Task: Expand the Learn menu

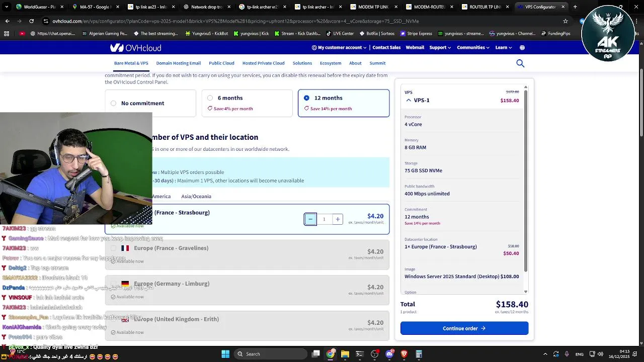Action: (x=504, y=48)
